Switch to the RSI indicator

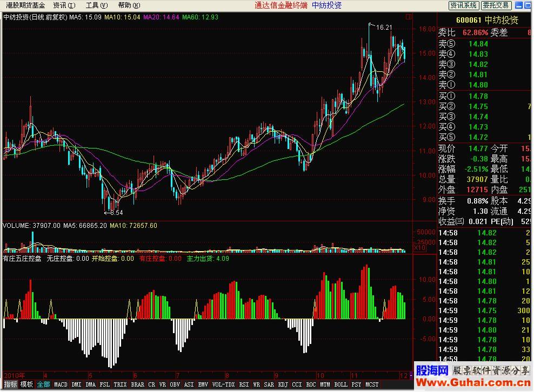[244, 384]
